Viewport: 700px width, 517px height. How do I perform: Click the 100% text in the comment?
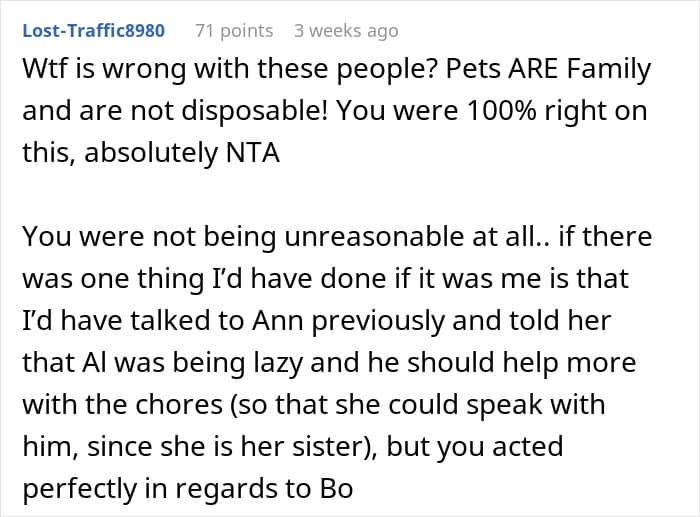pos(501,111)
